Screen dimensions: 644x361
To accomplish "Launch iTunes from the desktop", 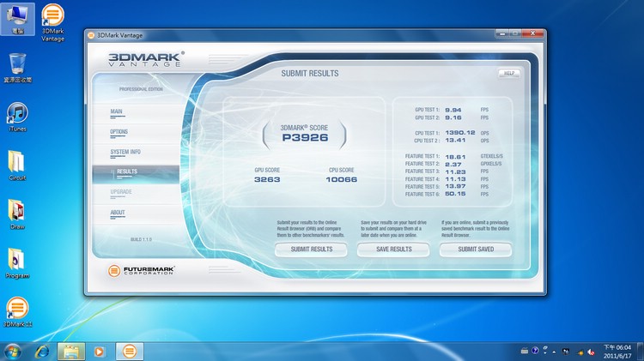I will click(17, 117).
